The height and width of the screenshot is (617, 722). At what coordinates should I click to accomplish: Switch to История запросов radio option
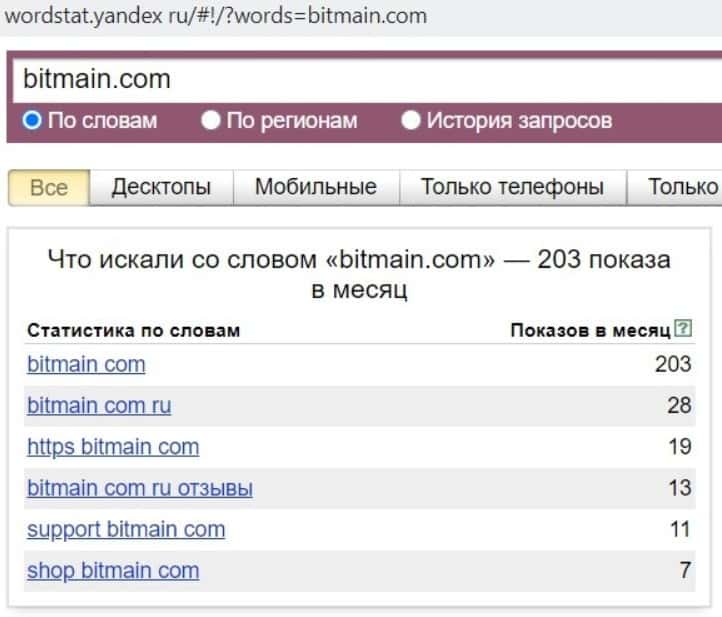(410, 121)
